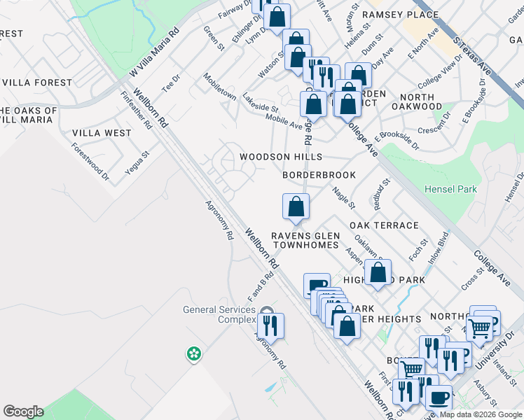
Task: Select the S Texas Ave road label
Action: [x=472, y=56]
